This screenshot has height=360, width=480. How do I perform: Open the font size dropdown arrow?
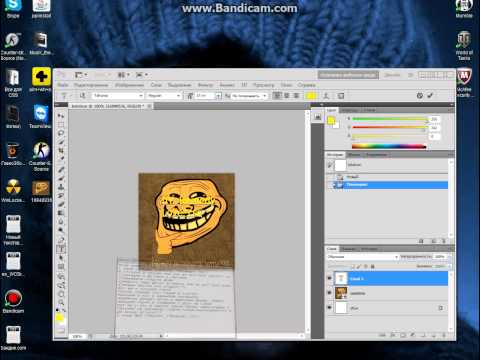[218, 96]
